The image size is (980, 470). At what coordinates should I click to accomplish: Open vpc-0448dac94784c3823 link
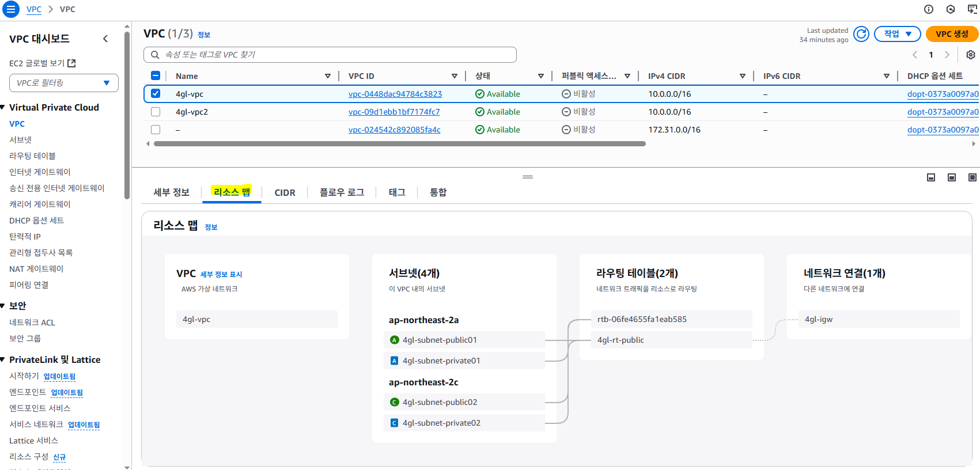pos(395,94)
